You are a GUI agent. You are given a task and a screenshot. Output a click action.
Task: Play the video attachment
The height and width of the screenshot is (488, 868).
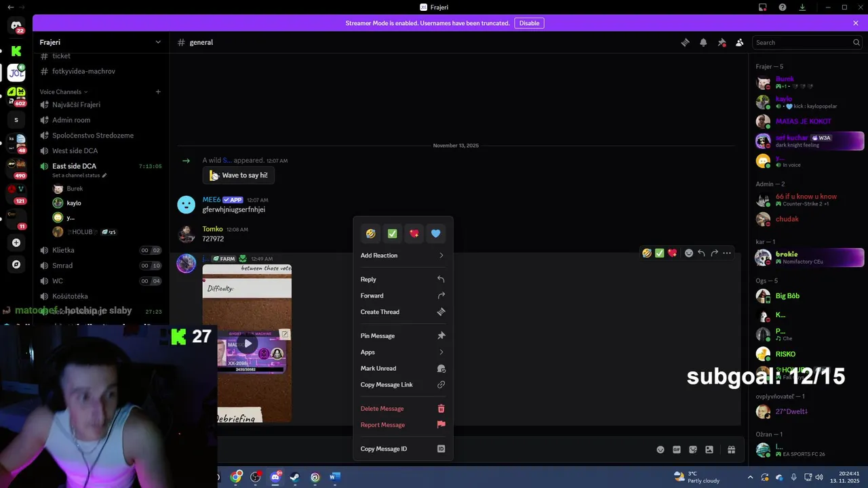click(x=248, y=343)
